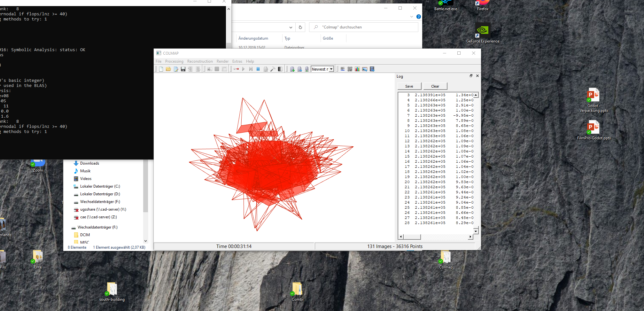Select Lokaler Datenträger (C:) in Explorer tree
This screenshot has height=311, width=644.
[100, 186]
